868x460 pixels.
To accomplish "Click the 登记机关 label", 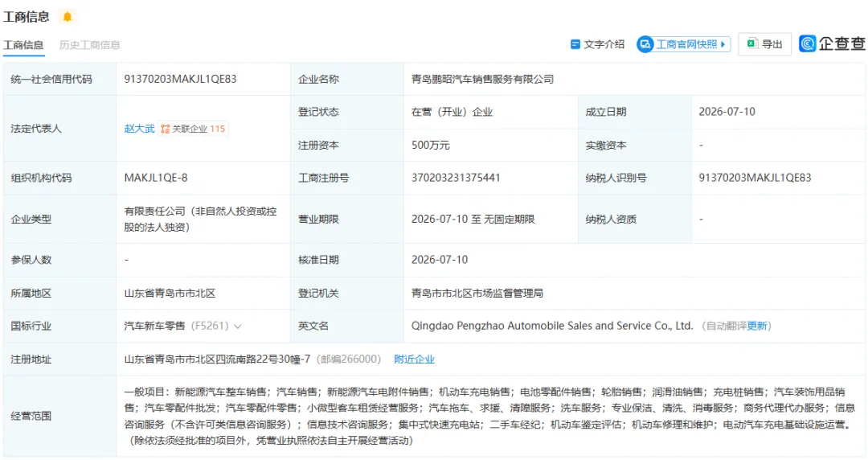I will click(318, 294).
